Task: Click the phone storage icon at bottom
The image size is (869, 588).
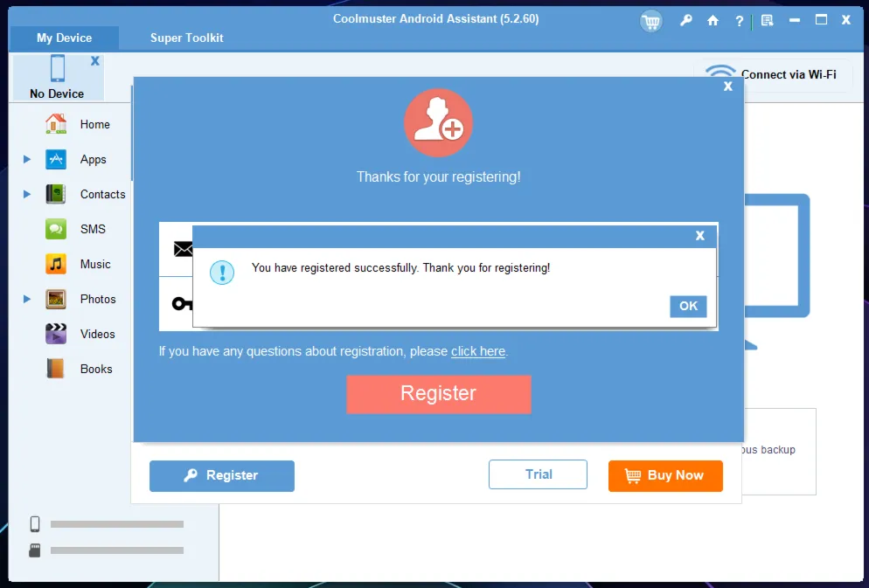Action: coord(35,523)
